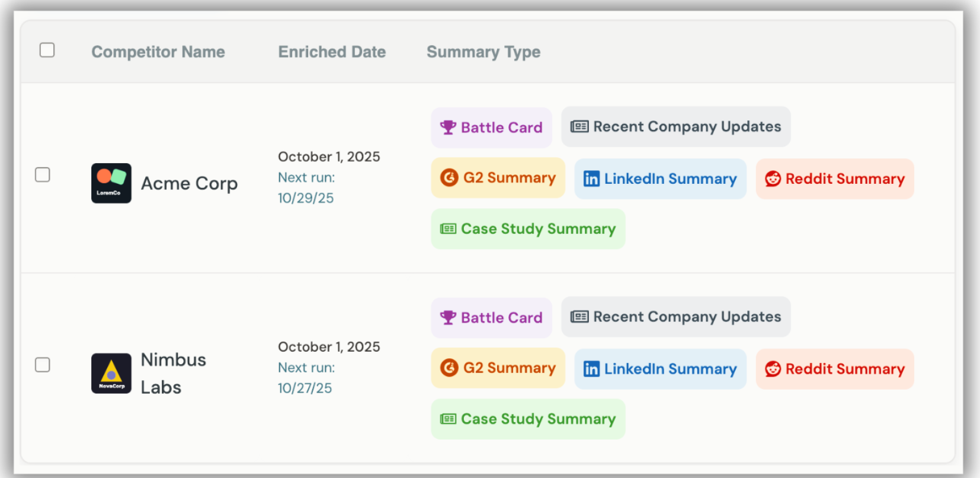Viewport: 980px width, 478px height.
Task: Click Reddit icon in Nimbus Labs row
Action: coord(773,369)
